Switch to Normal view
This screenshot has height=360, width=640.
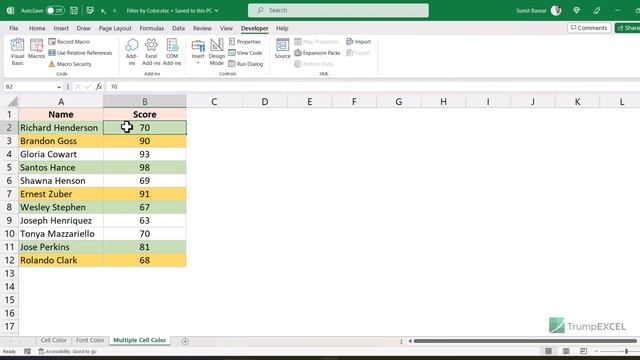coord(548,351)
